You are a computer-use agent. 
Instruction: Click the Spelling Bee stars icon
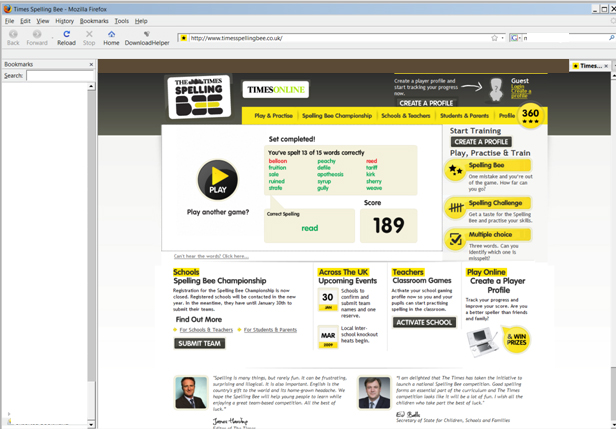coord(456,171)
